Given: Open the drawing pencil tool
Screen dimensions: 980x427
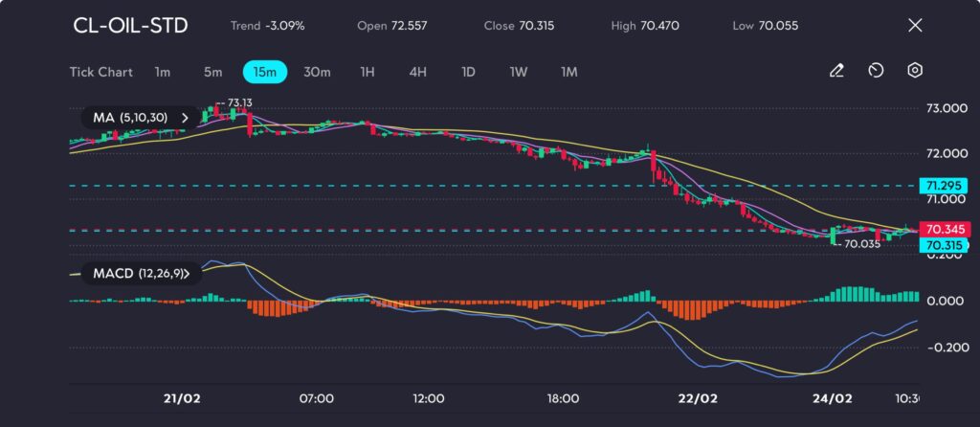Looking at the screenshot, I should pos(836,71).
